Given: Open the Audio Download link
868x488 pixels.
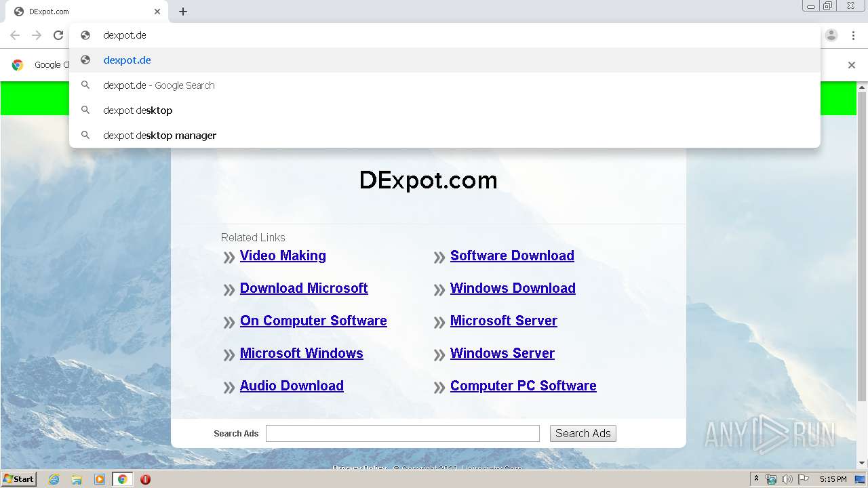Looking at the screenshot, I should 292,386.
